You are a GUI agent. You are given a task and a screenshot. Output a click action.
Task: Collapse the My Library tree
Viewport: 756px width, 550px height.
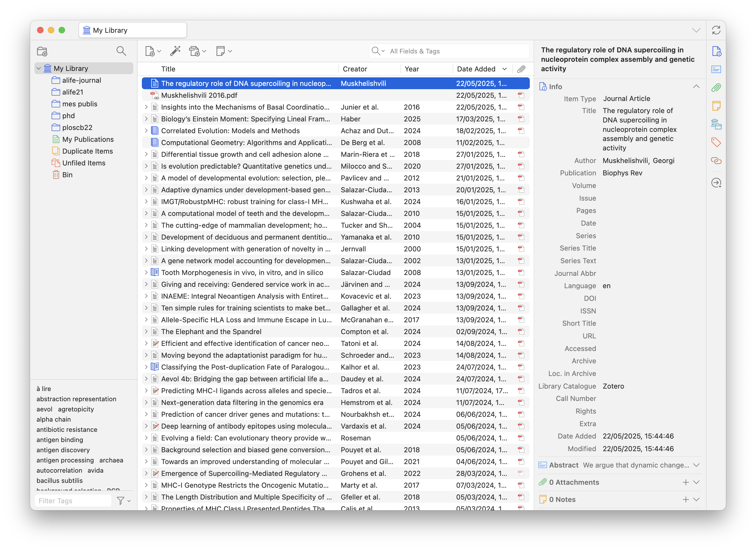[39, 69]
